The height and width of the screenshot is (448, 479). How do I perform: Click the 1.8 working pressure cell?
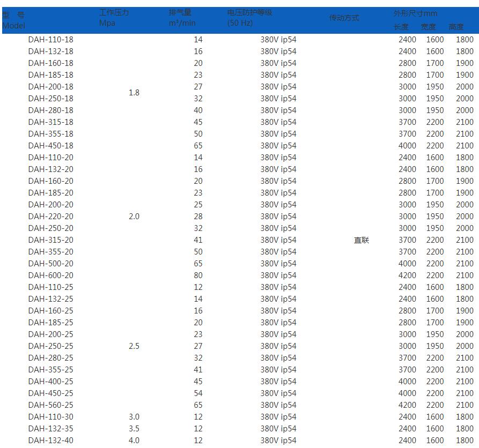coord(134,93)
